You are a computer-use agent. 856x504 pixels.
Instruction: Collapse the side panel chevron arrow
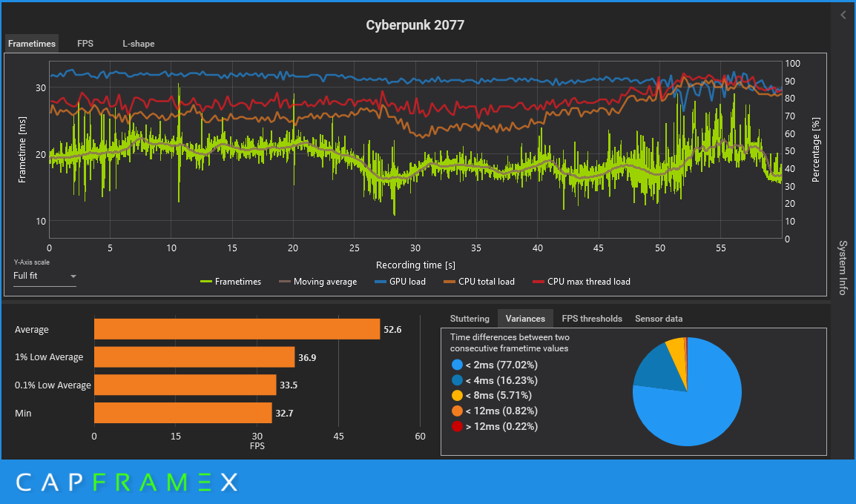tap(843, 16)
